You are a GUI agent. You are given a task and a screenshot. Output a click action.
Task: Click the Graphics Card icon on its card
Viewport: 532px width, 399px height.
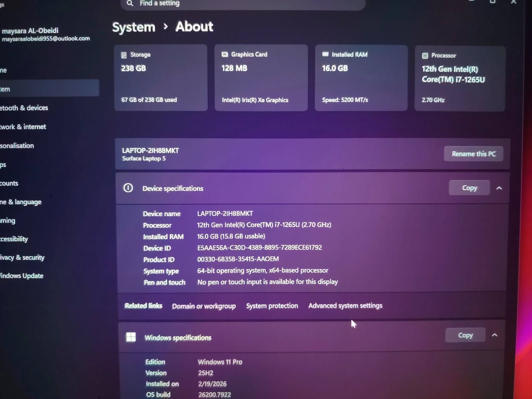point(225,54)
